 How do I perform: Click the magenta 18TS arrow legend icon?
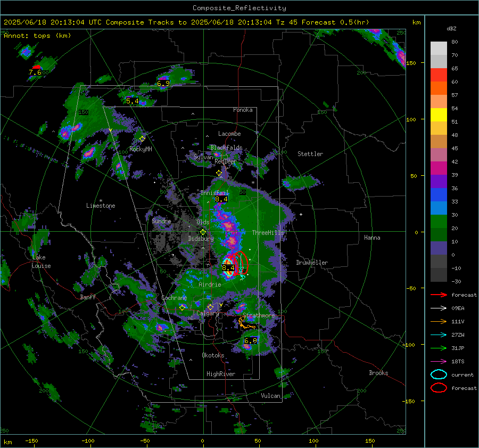[439, 362]
